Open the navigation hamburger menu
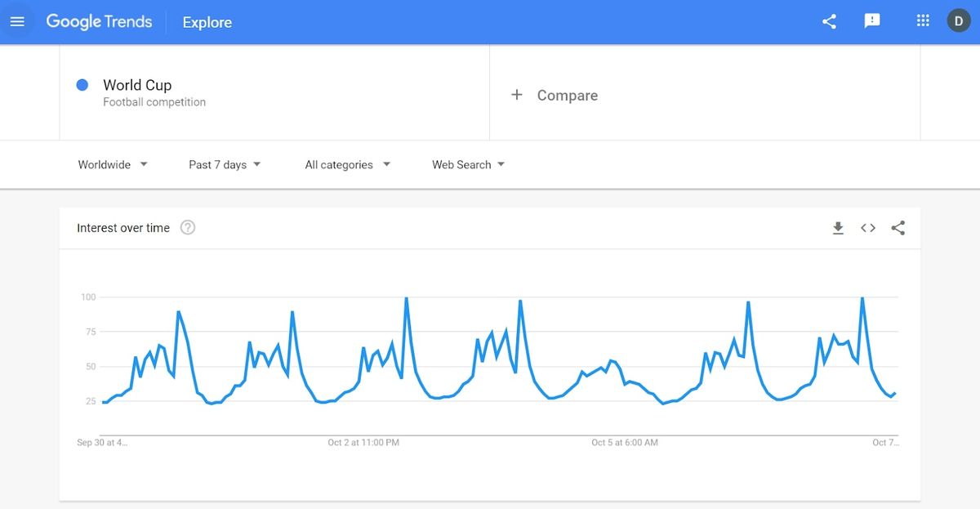980x509 pixels. click(x=17, y=20)
